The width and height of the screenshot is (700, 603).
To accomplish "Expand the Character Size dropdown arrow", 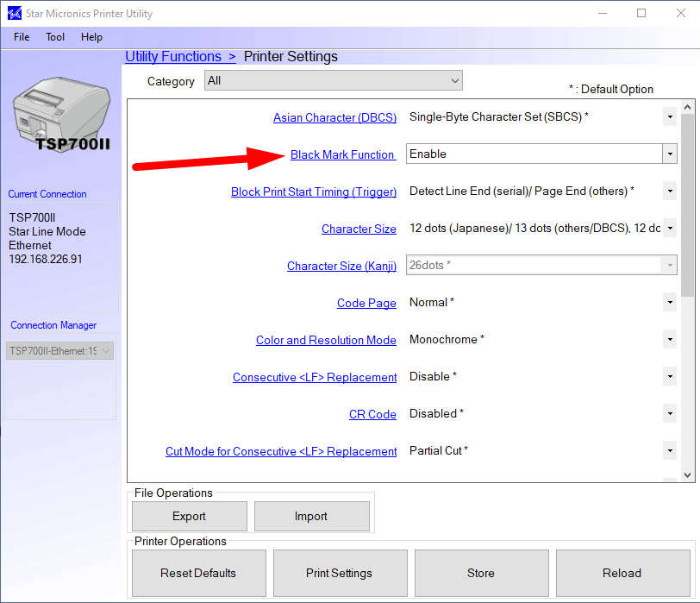I will pos(670,229).
